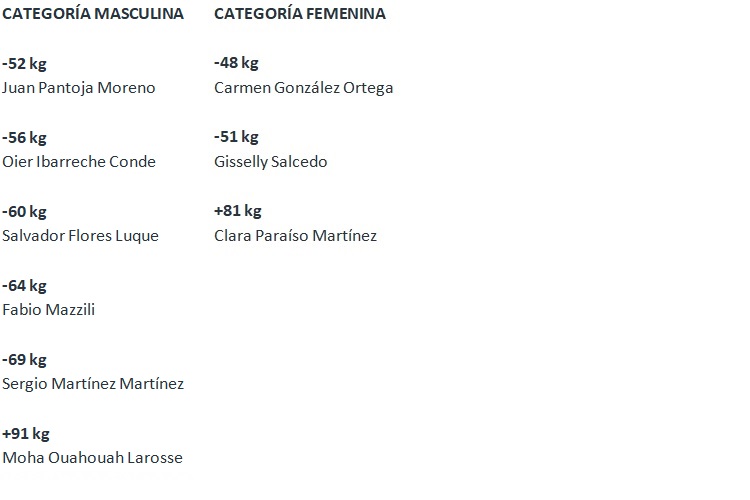This screenshot has width=750, height=500.
Task: Select the -56 kg weight label
Action: 24,137
